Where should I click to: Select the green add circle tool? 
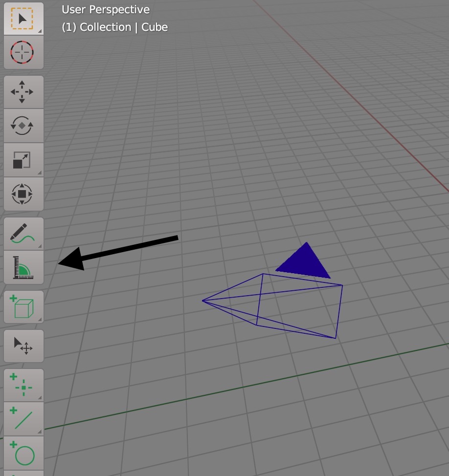[x=23, y=454]
